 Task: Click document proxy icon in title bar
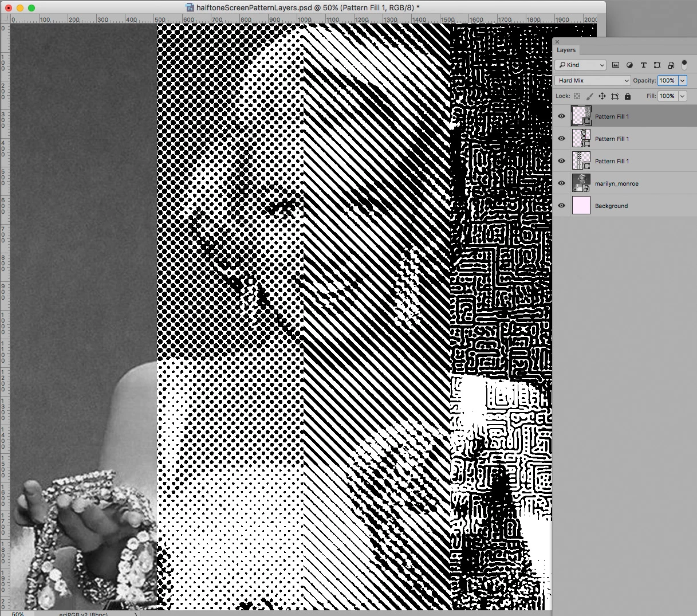(190, 7)
